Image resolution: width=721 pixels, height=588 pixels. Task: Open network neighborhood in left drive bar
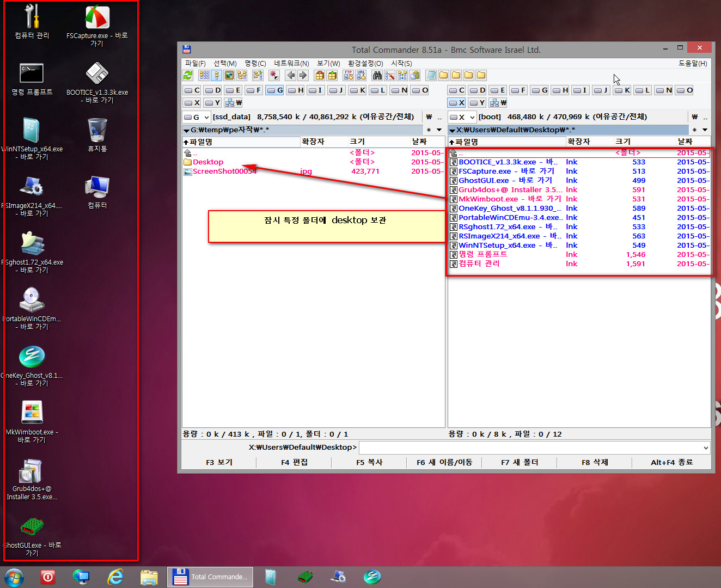(x=234, y=102)
